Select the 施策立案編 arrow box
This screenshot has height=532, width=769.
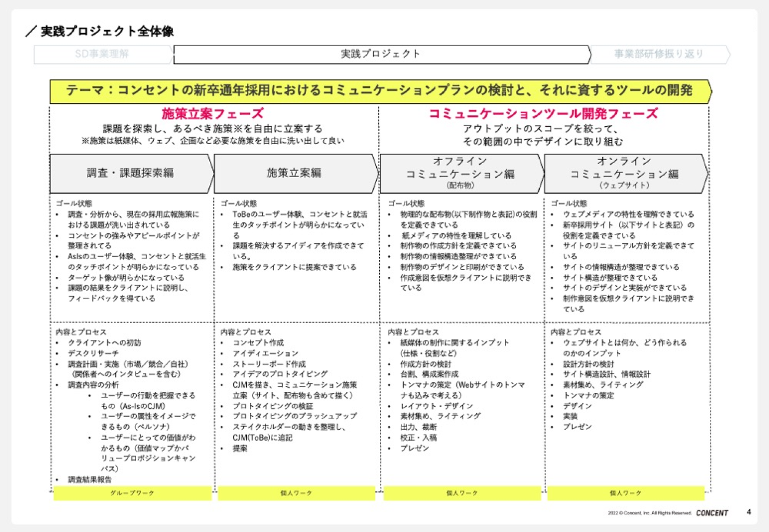295,173
